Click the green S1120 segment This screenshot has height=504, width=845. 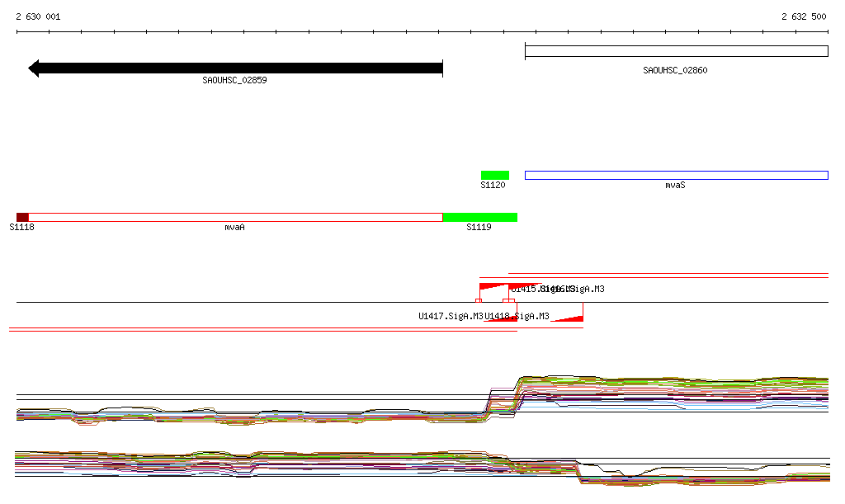pyautogui.click(x=495, y=175)
